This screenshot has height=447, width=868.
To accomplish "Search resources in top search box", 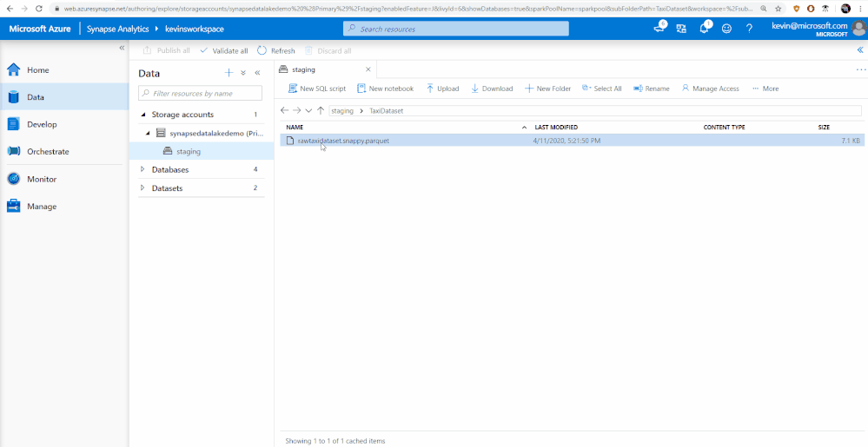I will (455, 29).
